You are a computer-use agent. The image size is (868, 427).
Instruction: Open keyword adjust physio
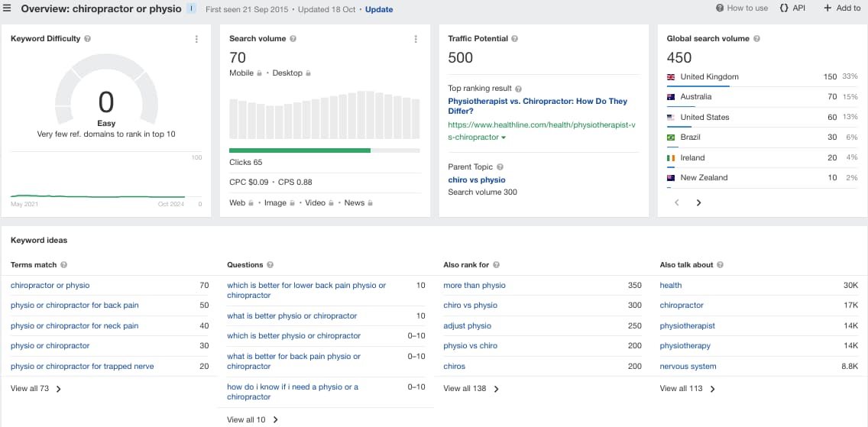click(x=467, y=325)
